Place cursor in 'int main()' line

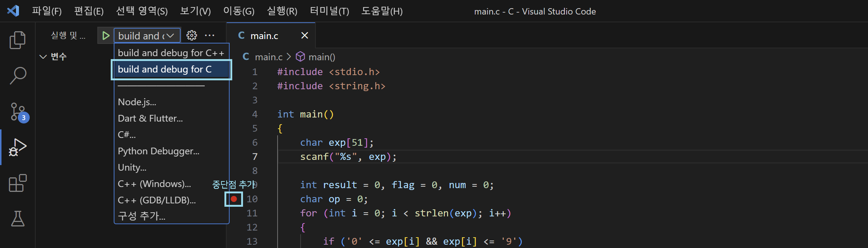pos(305,114)
